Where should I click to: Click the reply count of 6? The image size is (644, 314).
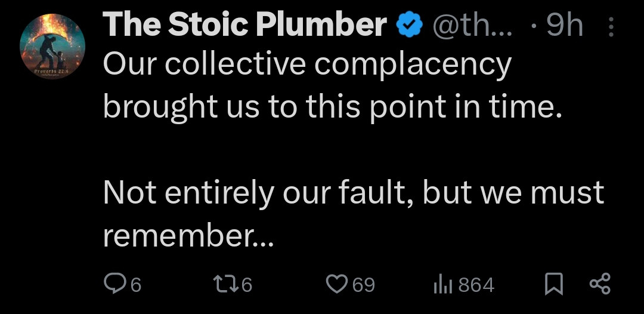click(135, 285)
